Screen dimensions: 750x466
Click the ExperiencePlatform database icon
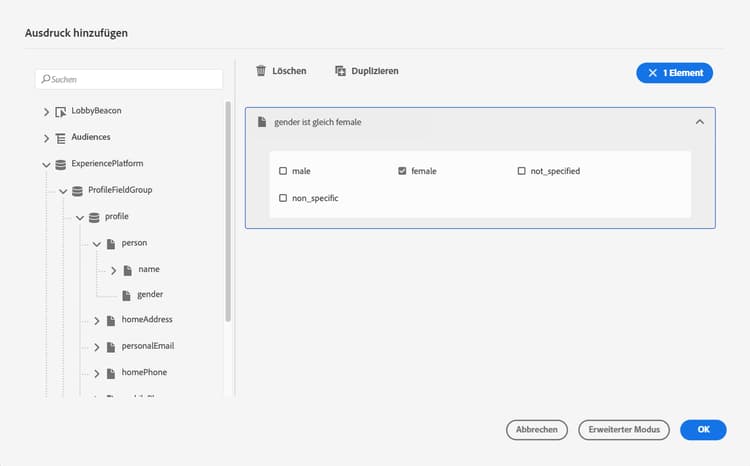(60, 165)
